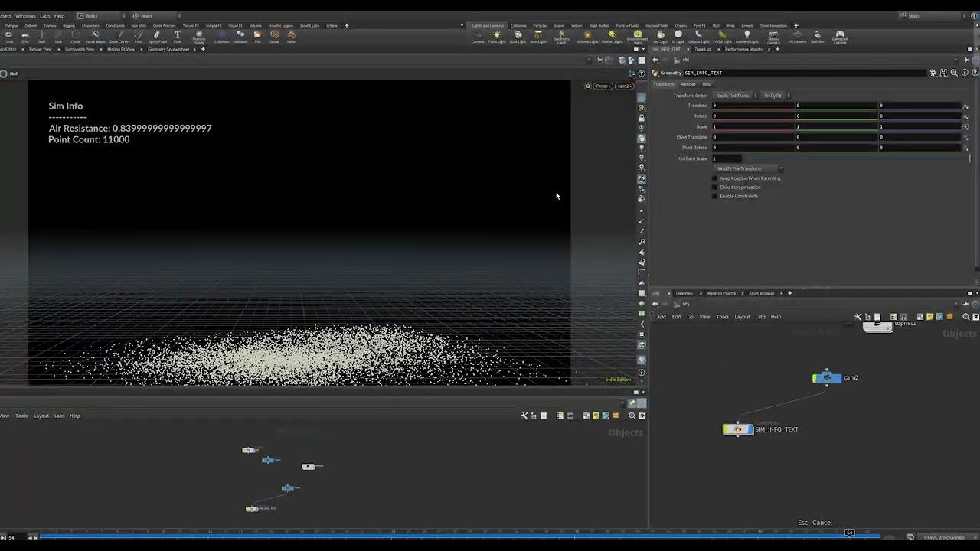Screen dimensions: 980x551
Task: Select the Null shelf tool
Action: (42, 35)
